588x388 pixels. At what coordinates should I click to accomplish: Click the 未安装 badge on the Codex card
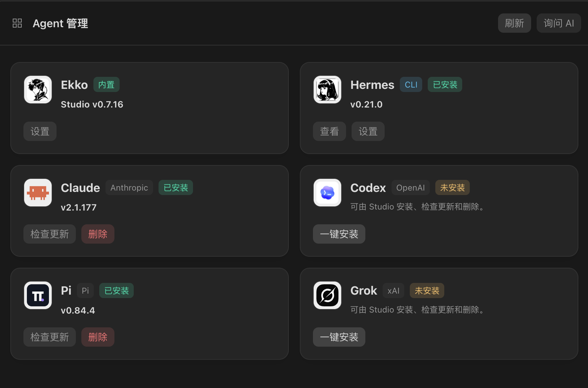453,187
